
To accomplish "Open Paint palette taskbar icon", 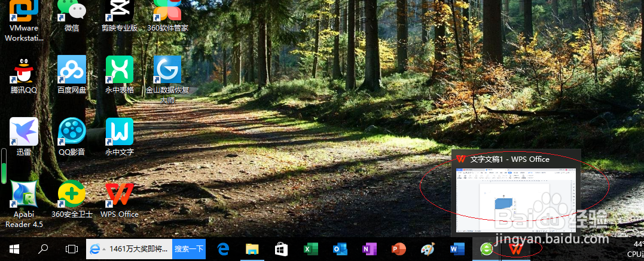I will pyautogui.click(x=428, y=248).
